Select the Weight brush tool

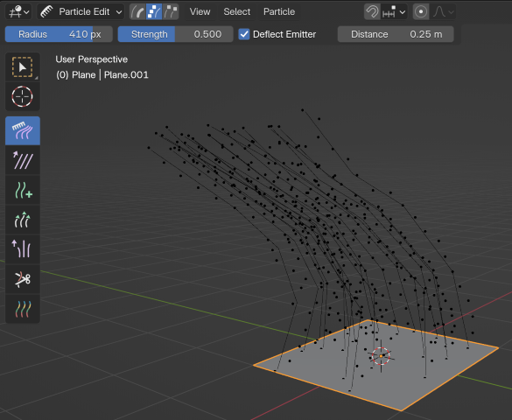23,309
